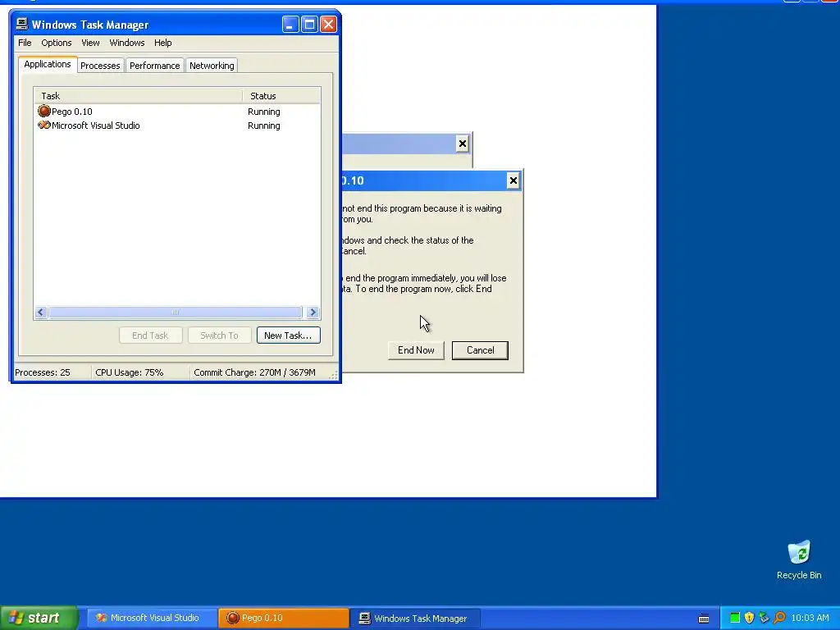Viewport: 840px width, 630px height.
Task: Select the Pego 0.10 task row
Action: tap(177, 112)
